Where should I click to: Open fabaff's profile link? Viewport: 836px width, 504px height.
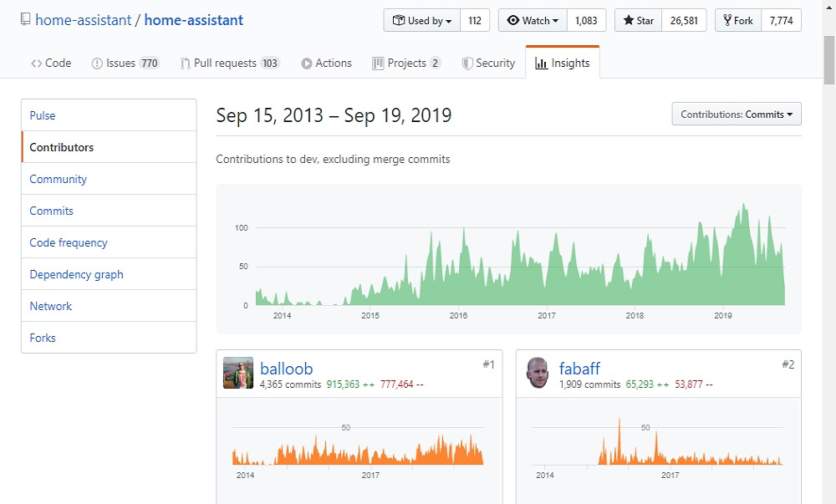click(x=579, y=368)
